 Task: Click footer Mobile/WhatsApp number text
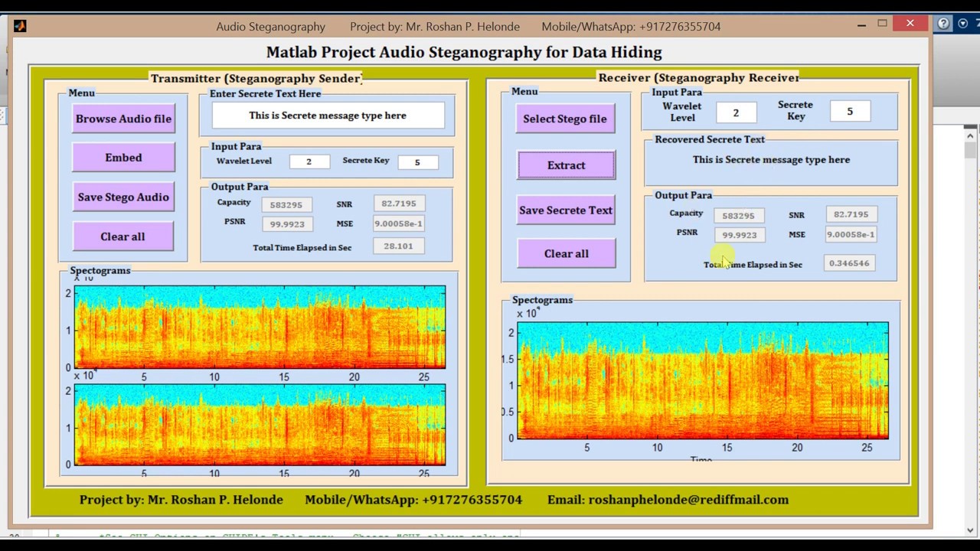click(413, 500)
